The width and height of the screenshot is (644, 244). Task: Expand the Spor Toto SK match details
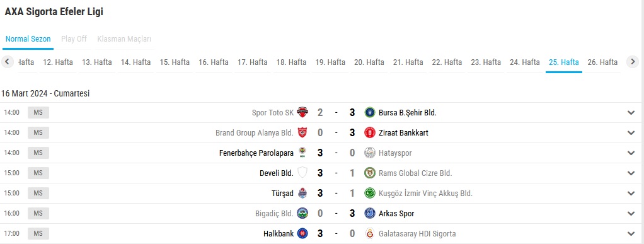tap(631, 113)
